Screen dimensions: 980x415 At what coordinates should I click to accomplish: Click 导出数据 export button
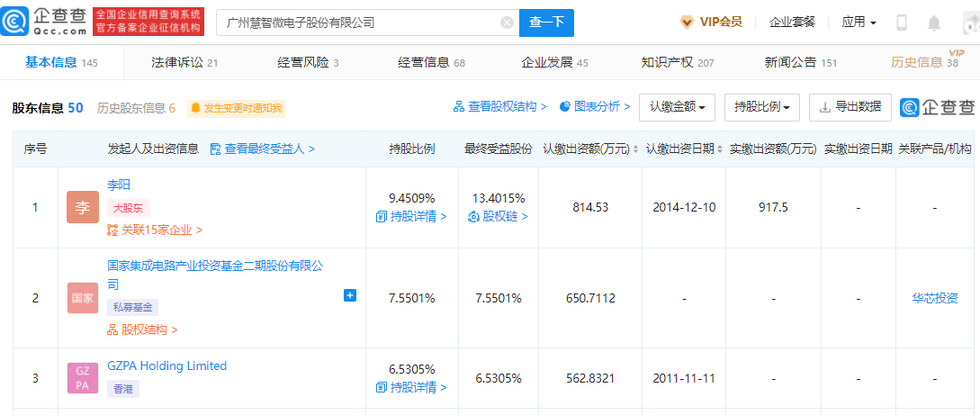coord(850,107)
